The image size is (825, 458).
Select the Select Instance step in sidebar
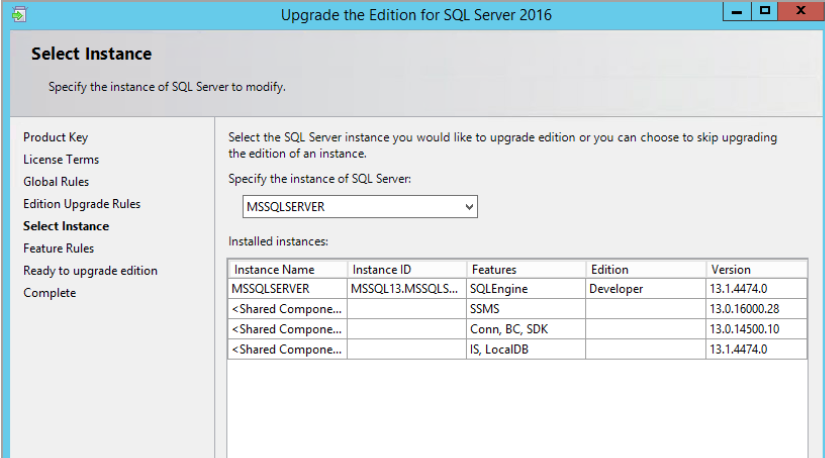[x=66, y=226]
